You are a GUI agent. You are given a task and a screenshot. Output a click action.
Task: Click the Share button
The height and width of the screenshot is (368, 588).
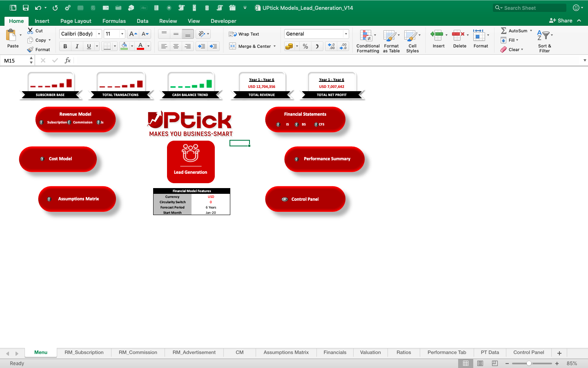point(561,20)
